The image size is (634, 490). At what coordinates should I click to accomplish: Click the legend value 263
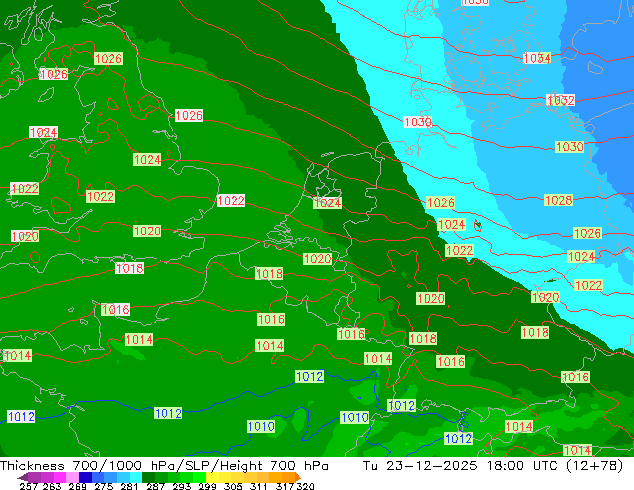tap(51, 486)
